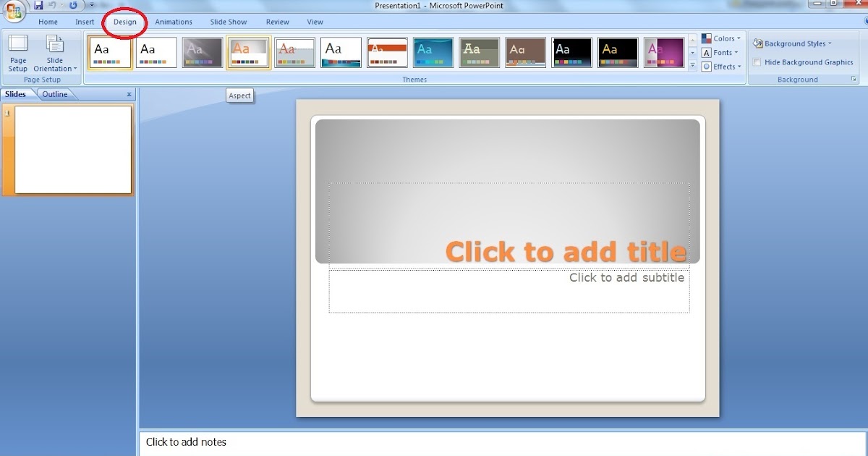Switch to the Review tab
This screenshot has height=456, width=868.
(x=278, y=22)
